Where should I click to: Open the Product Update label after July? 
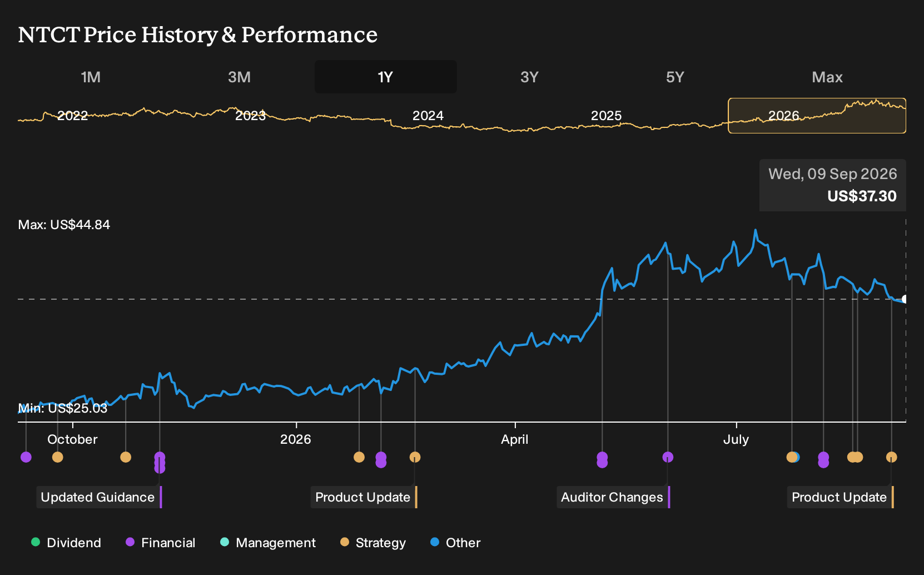click(839, 497)
